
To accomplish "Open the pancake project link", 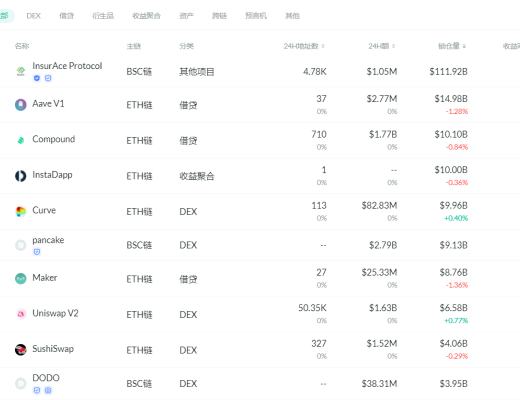I will click(x=48, y=240).
